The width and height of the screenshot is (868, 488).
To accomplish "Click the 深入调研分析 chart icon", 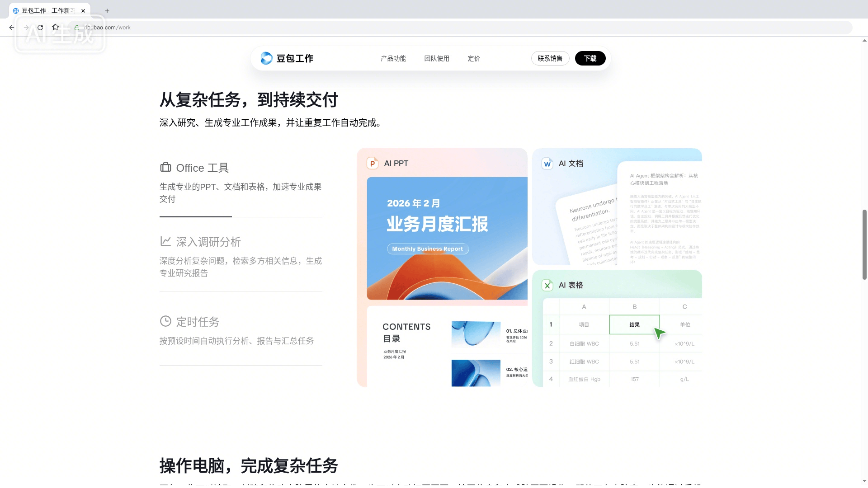I will click(x=165, y=241).
